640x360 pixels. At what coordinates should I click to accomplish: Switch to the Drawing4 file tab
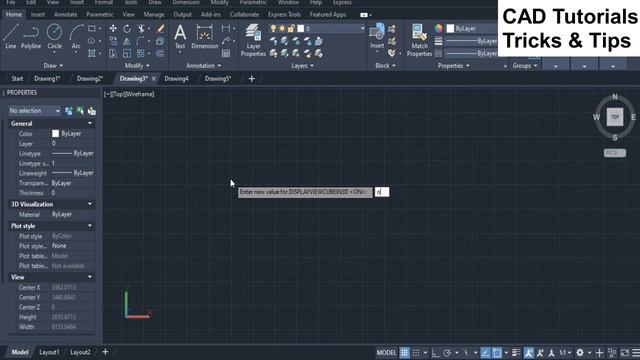point(176,79)
